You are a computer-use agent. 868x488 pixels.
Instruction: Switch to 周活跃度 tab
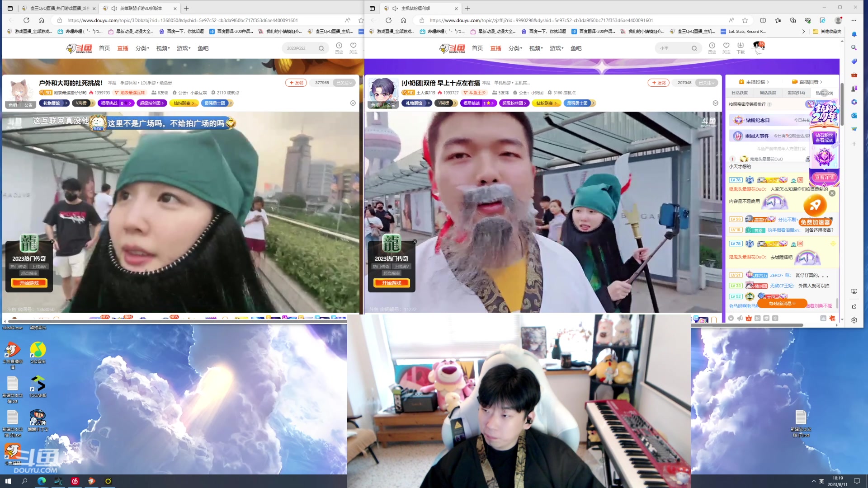point(768,93)
